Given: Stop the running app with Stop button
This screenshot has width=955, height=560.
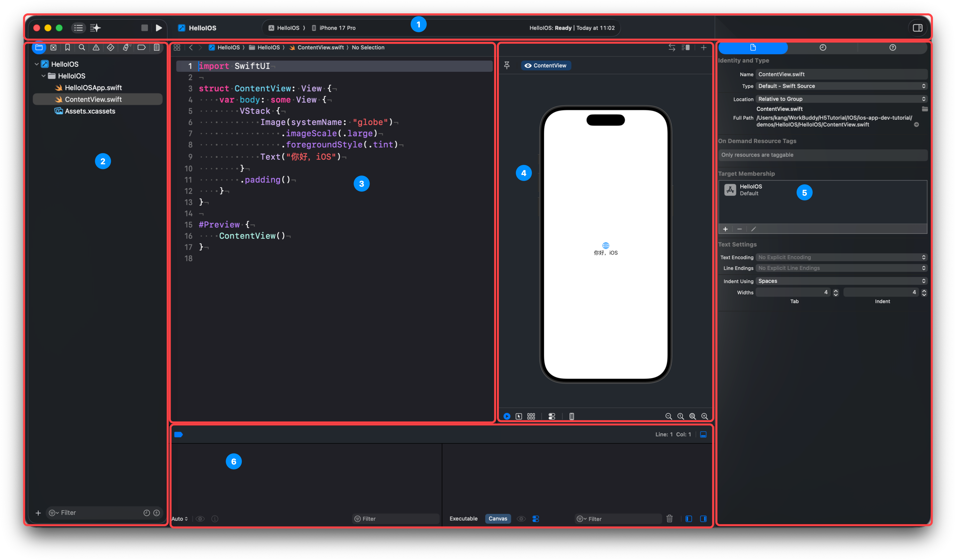Looking at the screenshot, I should click(x=144, y=28).
